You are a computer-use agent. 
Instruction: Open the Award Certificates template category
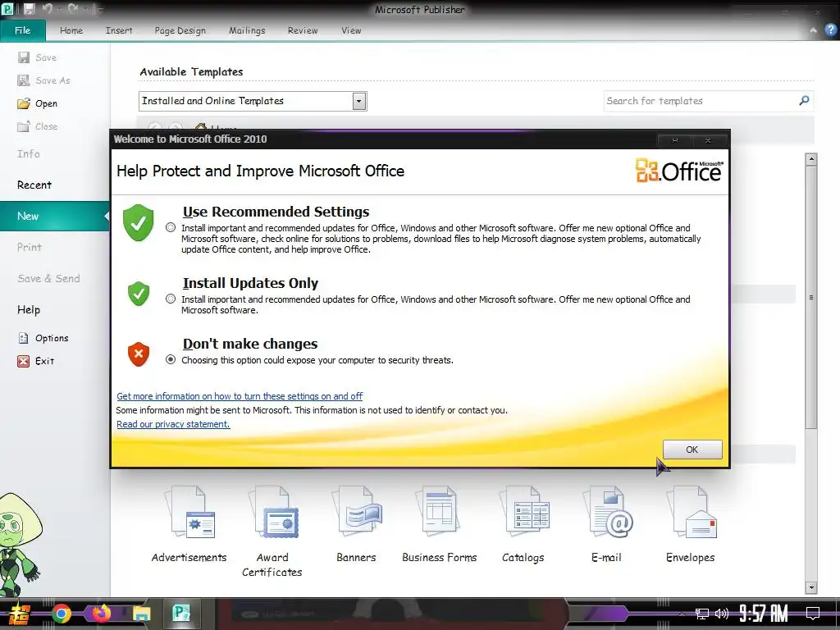272,532
